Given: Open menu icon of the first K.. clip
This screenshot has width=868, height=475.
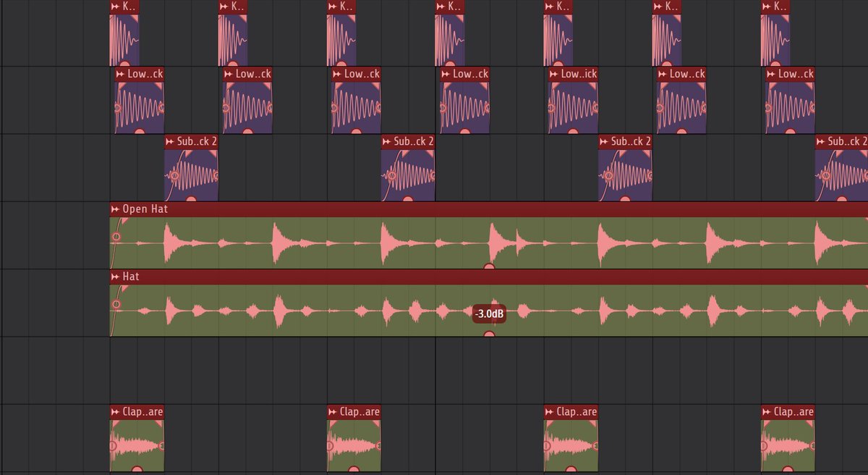Looking at the screenshot, I should [116, 7].
